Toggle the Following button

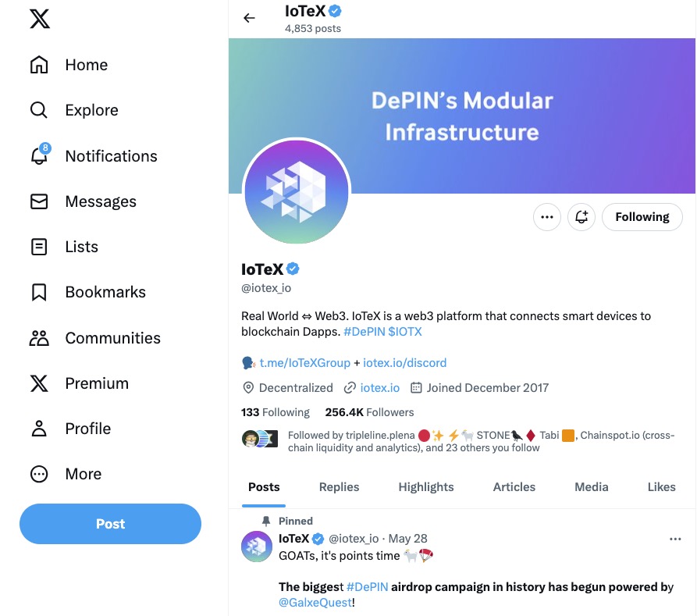[x=642, y=217]
